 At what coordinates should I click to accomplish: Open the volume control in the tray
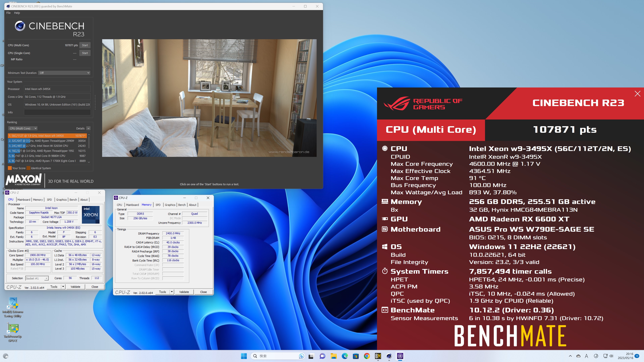[x=611, y=356]
